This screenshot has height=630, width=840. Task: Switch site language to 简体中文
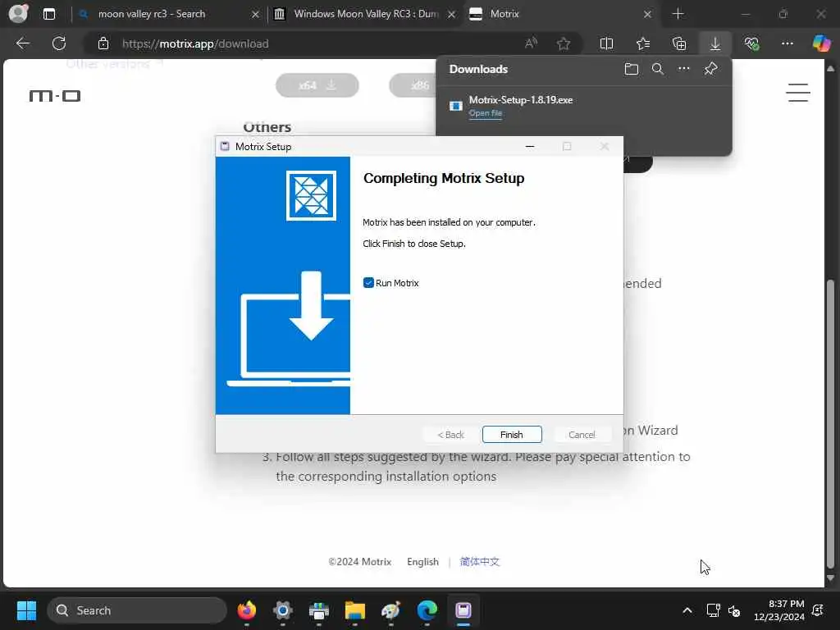click(x=479, y=561)
